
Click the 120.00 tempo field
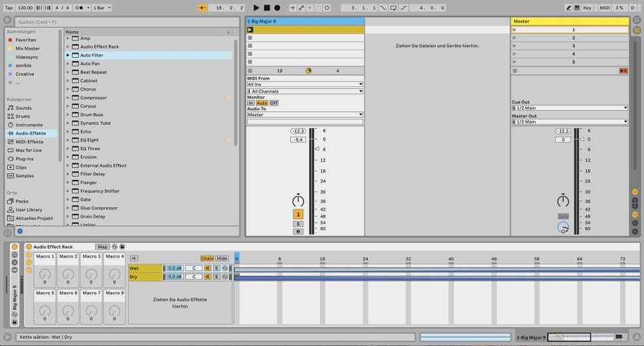[x=25, y=8]
